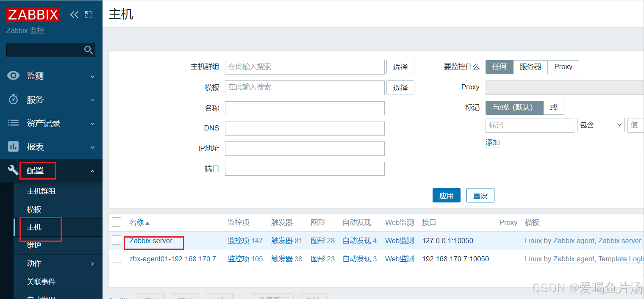Select 与/或 (默认) tag mode
The width and height of the screenshot is (644, 299).
tap(514, 108)
